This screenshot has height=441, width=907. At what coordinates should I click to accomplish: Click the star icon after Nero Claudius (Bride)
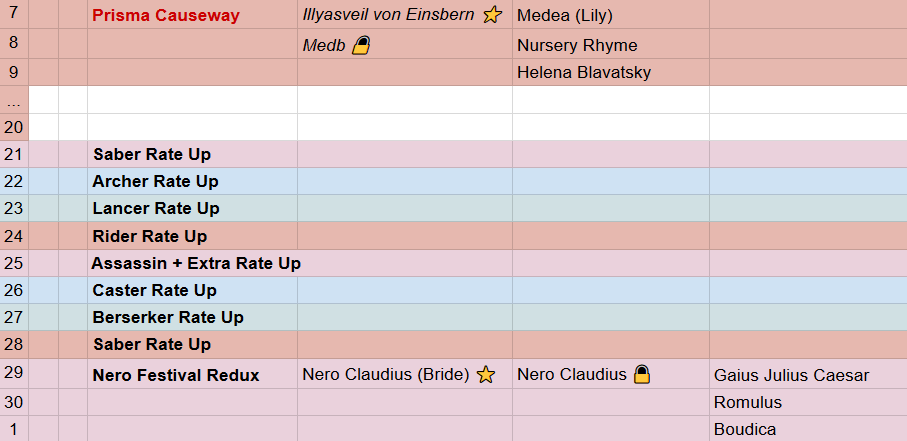click(x=486, y=374)
